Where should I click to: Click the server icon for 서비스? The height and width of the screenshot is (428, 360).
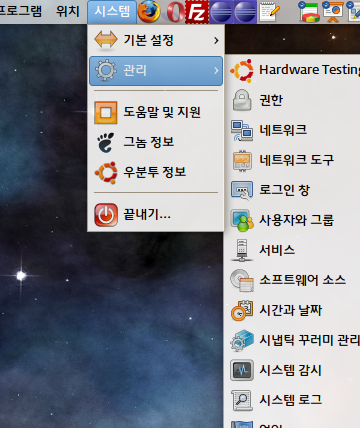(x=242, y=250)
